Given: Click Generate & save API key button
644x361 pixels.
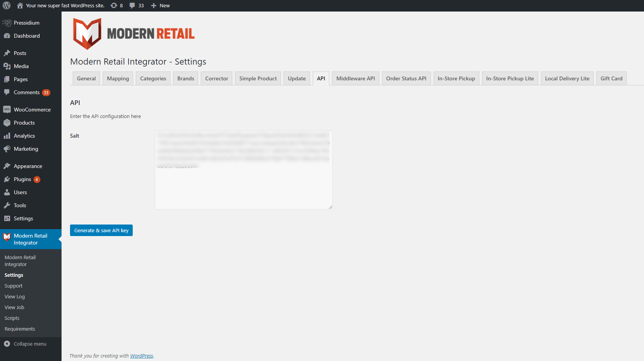Looking at the screenshot, I should pyautogui.click(x=101, y=230).
